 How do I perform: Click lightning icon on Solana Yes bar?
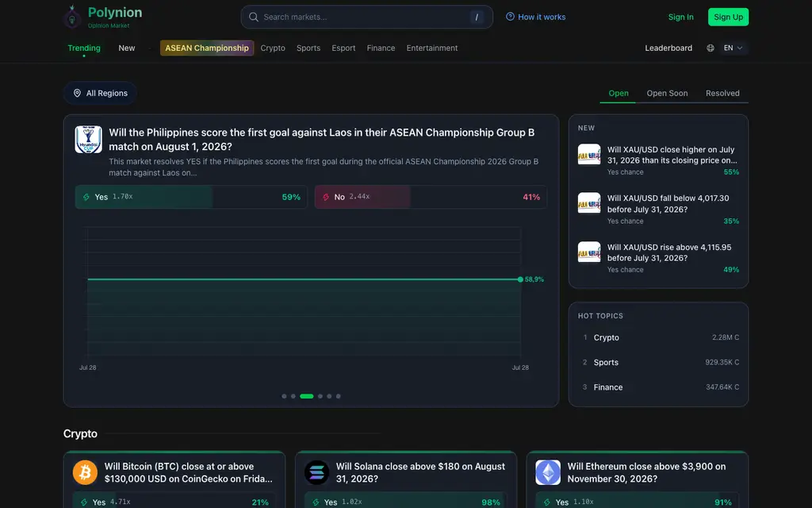click(x=316, y=502)
